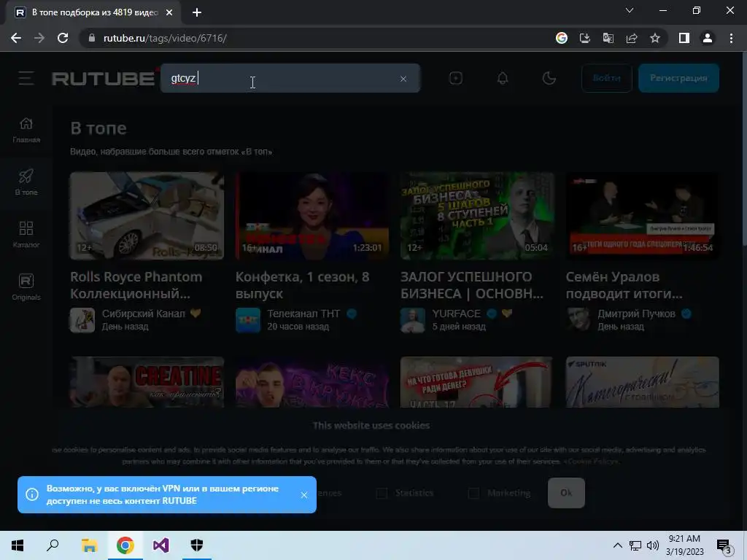Open Rolls Royce Phantom video thumbnail
The height and width of the screenshot is (560, 747).
coord(147,216)
